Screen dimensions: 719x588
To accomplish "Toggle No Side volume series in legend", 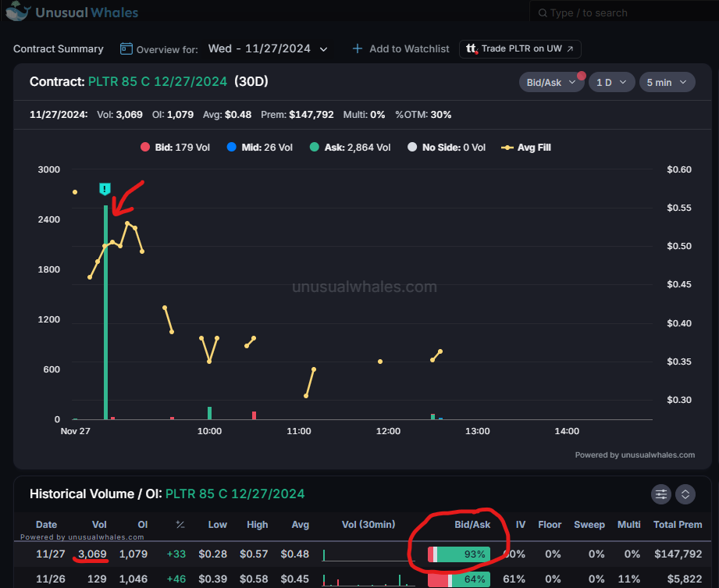I will (447, 148).
